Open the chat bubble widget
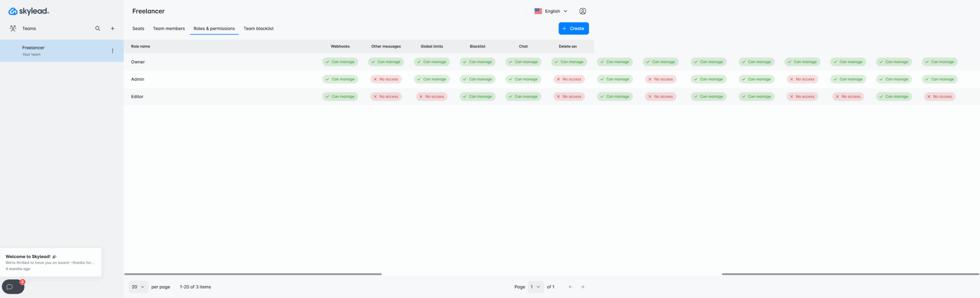 click(13, 287)
